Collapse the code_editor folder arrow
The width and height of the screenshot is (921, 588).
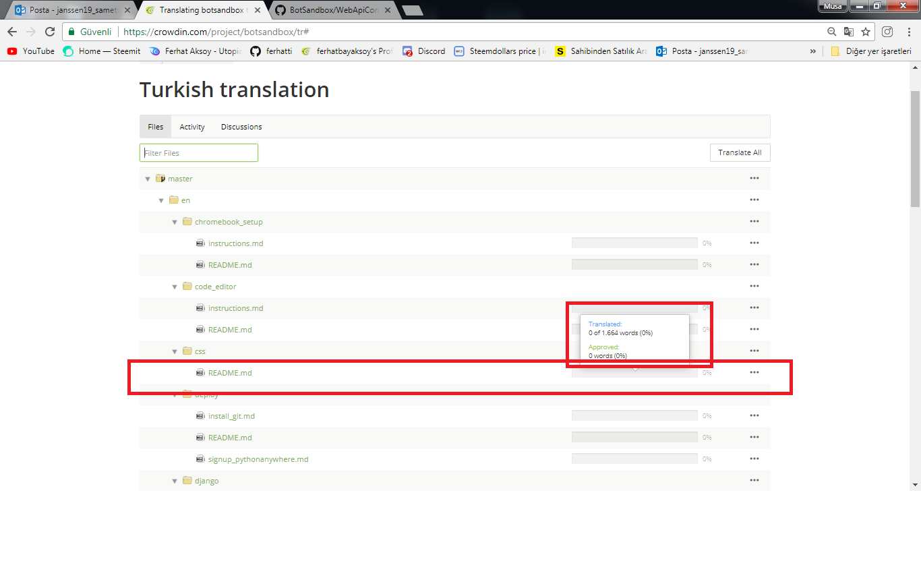175,287
